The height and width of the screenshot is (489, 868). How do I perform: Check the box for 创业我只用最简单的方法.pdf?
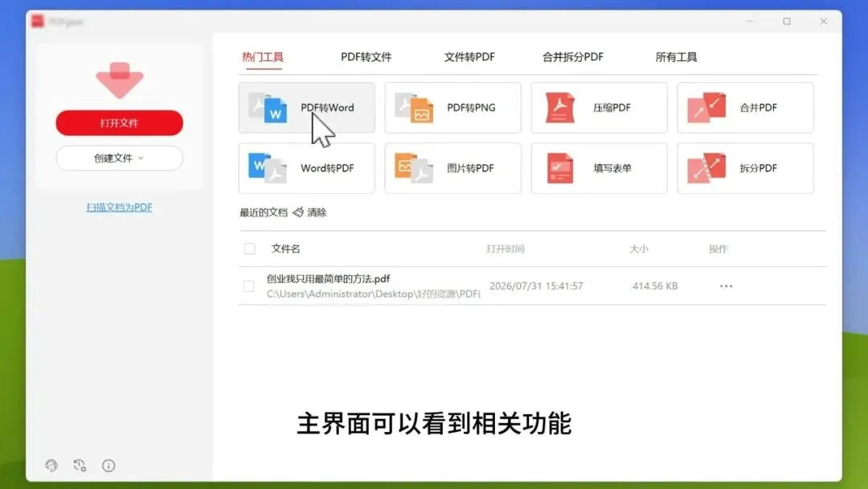(248, 286)
